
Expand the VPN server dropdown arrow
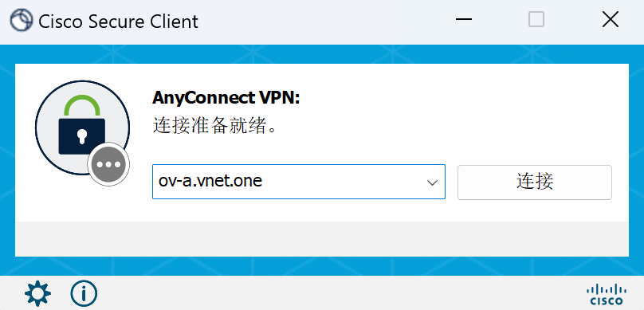pos(432,182)
